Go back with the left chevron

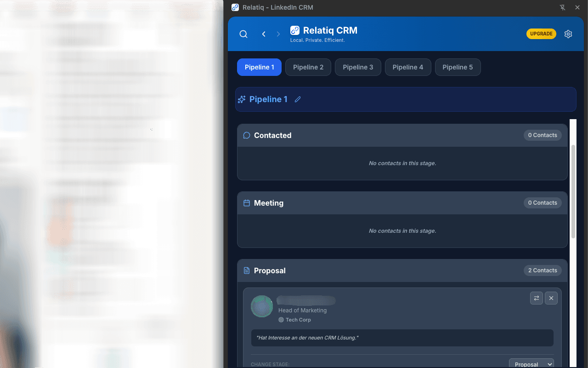[x=264, y=34]
